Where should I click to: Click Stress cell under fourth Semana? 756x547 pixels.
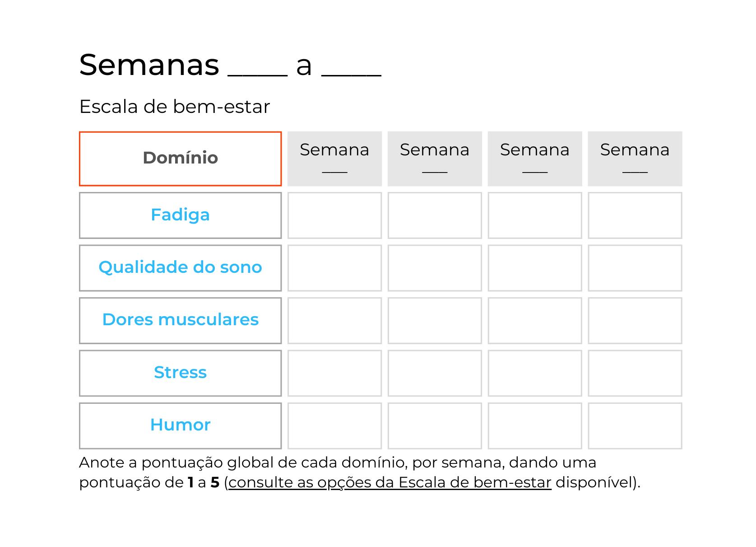click(635, 373)
